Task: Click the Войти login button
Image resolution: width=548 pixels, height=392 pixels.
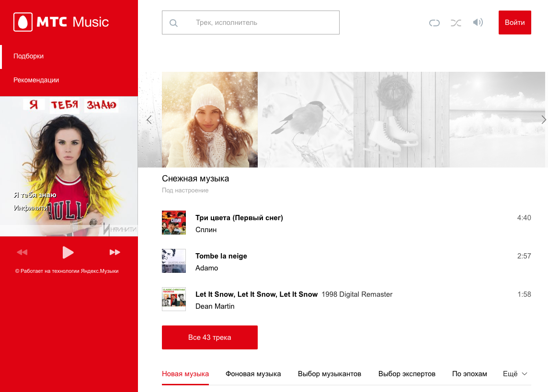Action: (514, 22)
